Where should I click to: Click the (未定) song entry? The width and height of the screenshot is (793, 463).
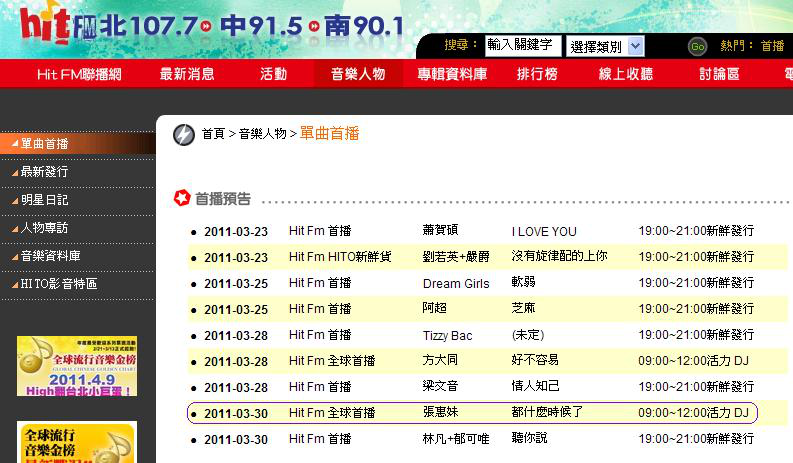pos(527,335)
